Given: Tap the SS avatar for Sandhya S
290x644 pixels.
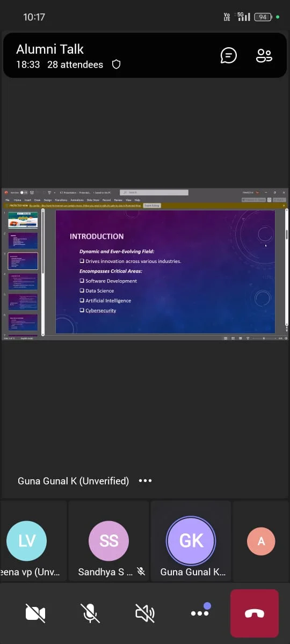Looking at the screenshot, I should pos(108,540).
